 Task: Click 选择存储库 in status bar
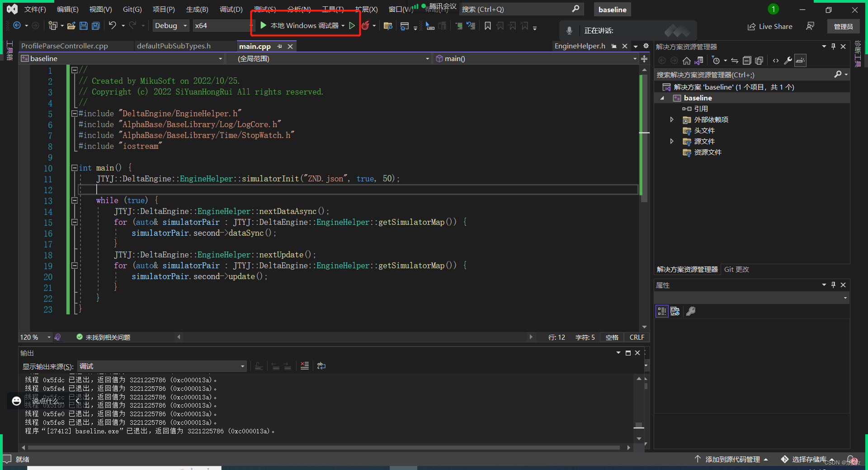point(808,459)
